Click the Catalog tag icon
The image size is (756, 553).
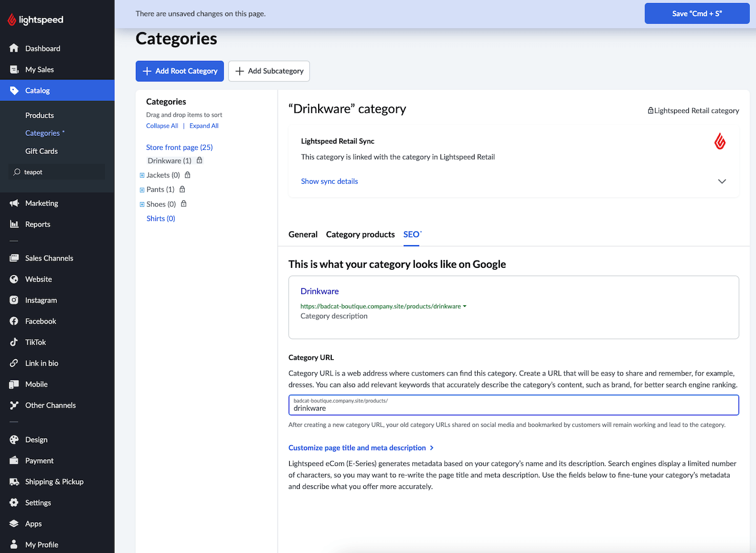click(14, 90)
